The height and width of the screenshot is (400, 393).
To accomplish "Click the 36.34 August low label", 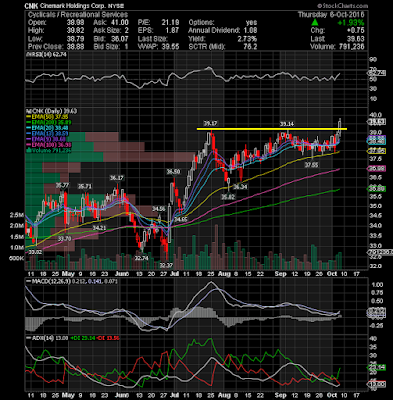I will click(240, 187).
